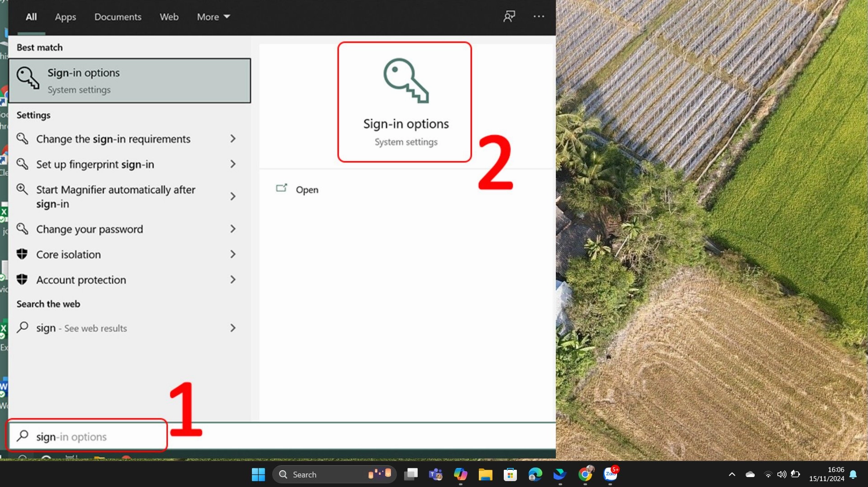Open Microsoft Copilot from the taskbar
Viewport: 868px width, 487px height.
[x=460, y=474]
